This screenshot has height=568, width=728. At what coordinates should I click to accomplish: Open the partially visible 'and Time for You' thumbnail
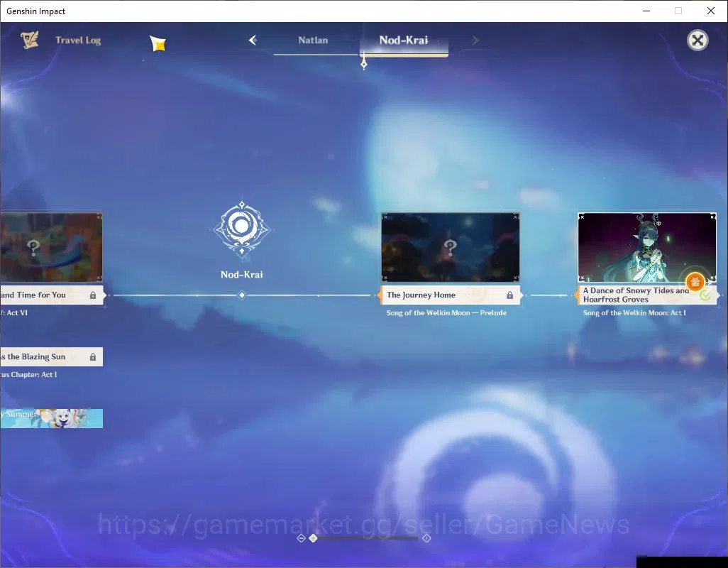51,247
